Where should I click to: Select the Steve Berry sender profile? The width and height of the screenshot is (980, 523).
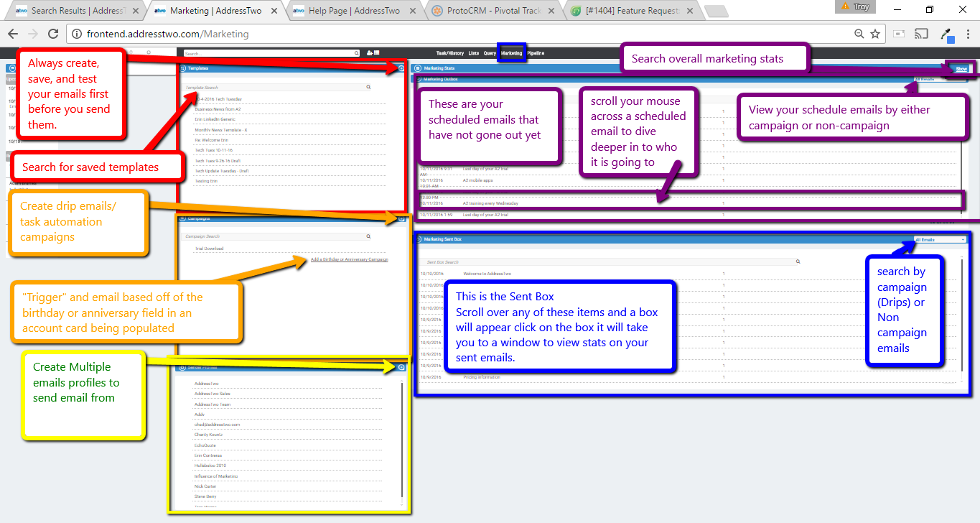pos(205,496)
